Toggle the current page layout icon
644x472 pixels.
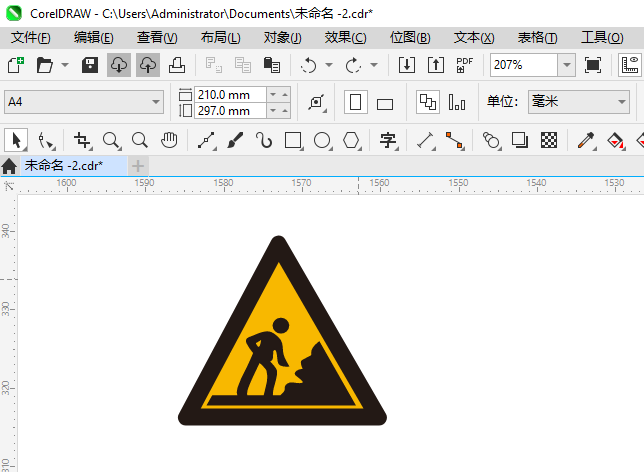click(457, 102)
